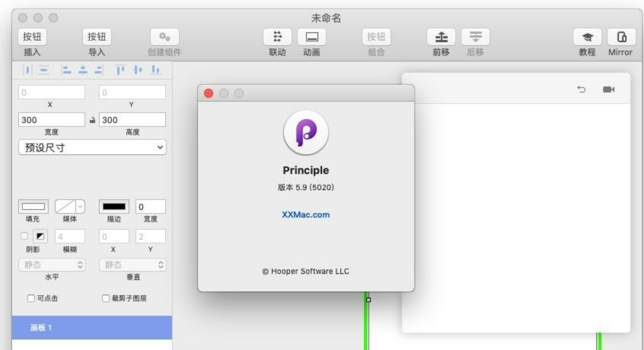Viewport: 644px width, 350px height.
Task: Click the align vertical centers icon
Action: pyautogui.click(x=139, y=70)
